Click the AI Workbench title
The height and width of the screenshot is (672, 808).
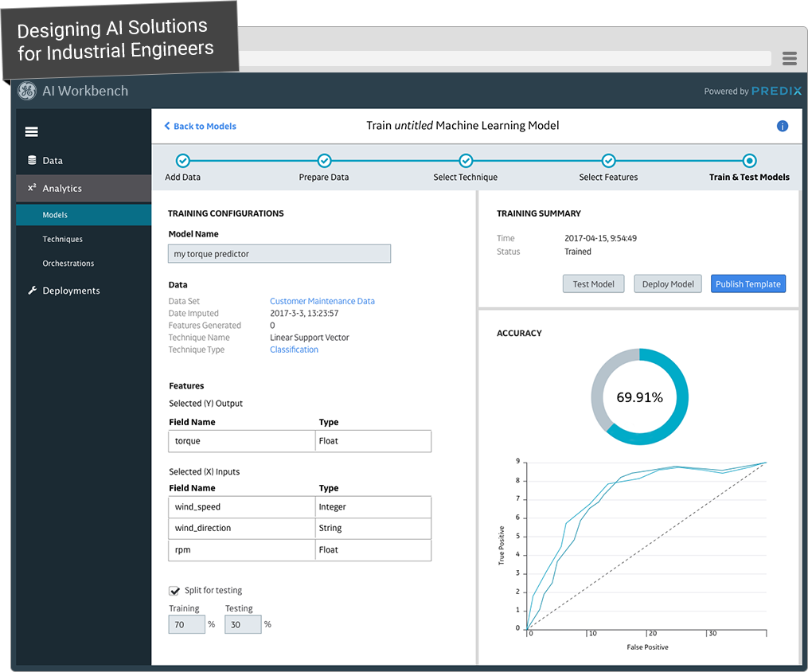(85, 91)
